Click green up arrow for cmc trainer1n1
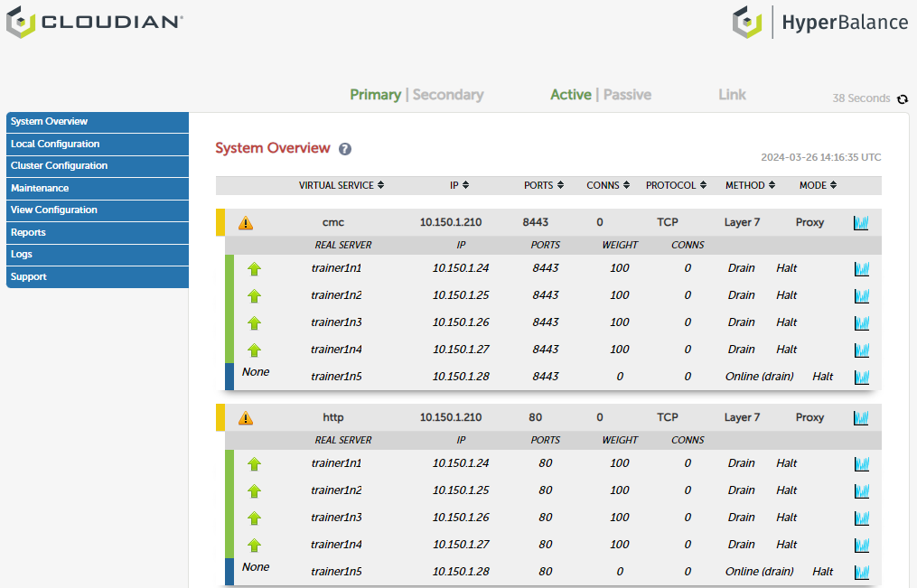Image resolution: width=917 pixels, height=588 pixels. coord(254,269)
